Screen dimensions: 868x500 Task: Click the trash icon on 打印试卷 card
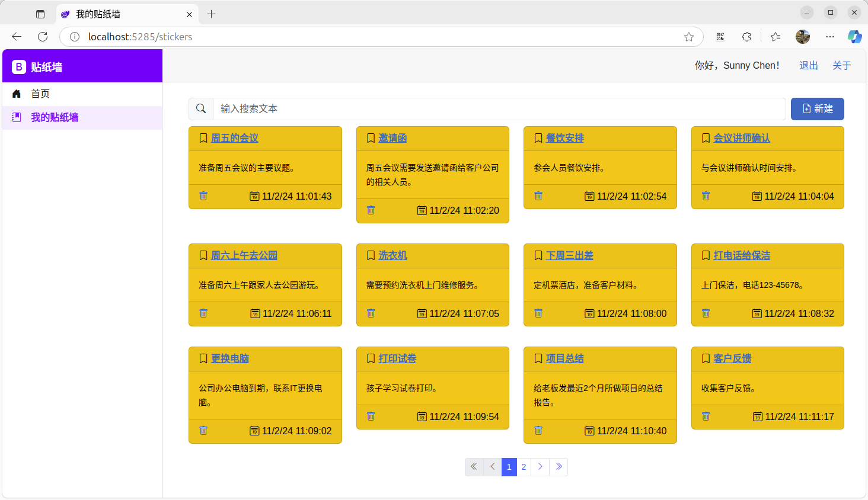371,416
